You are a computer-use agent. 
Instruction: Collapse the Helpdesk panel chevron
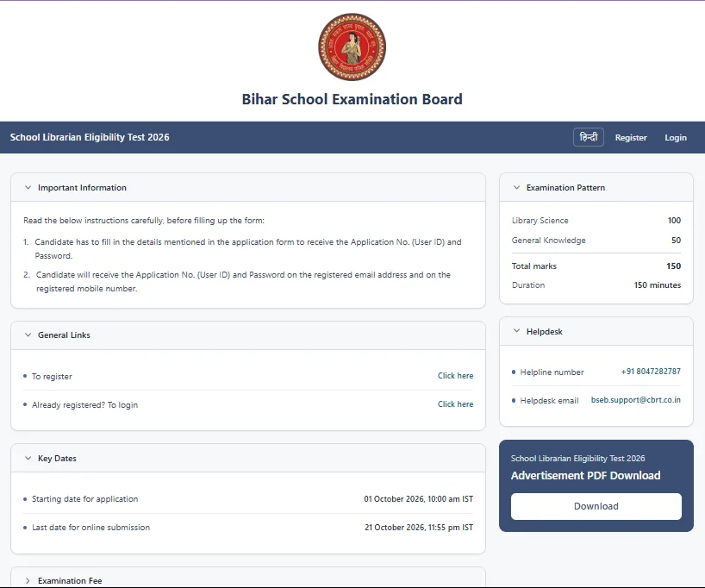(516, 331)
